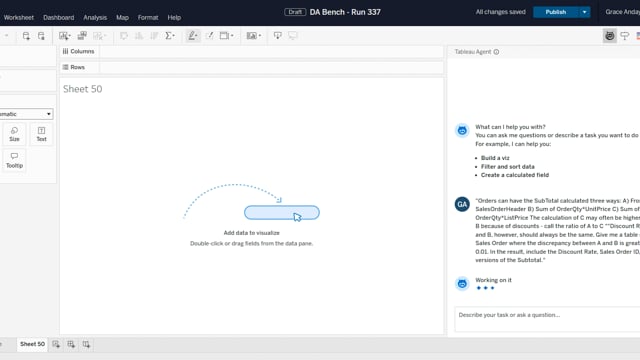Expand the Totals sigma dropdown arrow
Viewport: 640px width, 360px height.
click(174, 36)
